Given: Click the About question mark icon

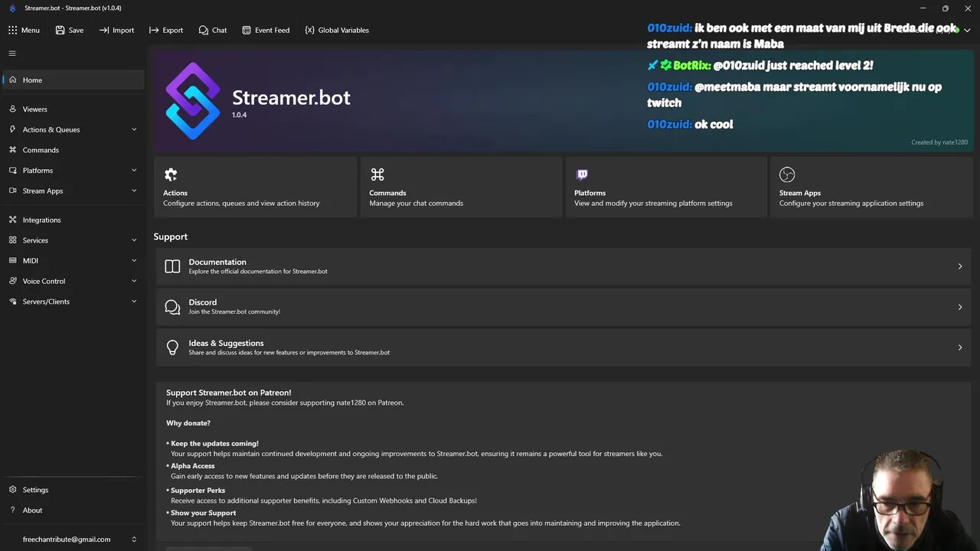Looking at the screenshot, I should coord(13,510).
